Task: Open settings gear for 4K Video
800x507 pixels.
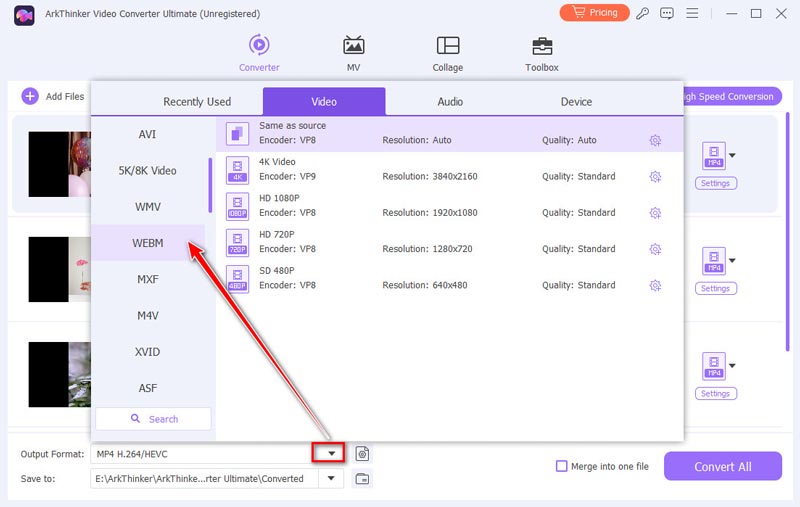Action: (655, 176)
